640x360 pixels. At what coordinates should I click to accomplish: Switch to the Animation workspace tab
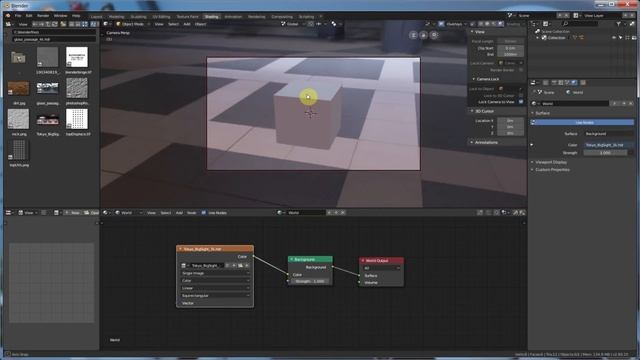233,17
